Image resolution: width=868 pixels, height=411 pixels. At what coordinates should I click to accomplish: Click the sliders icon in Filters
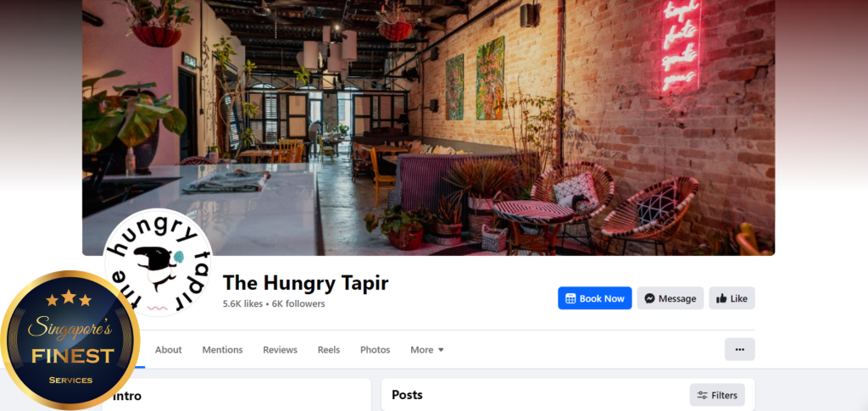pos(703,396)
